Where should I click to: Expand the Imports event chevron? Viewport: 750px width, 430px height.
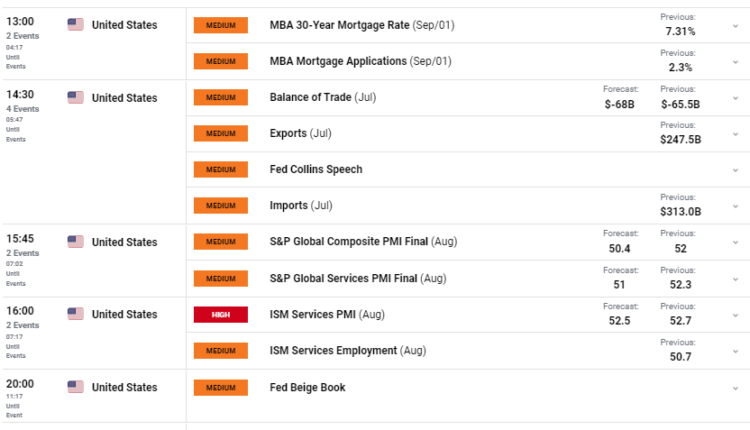[735, 206]
